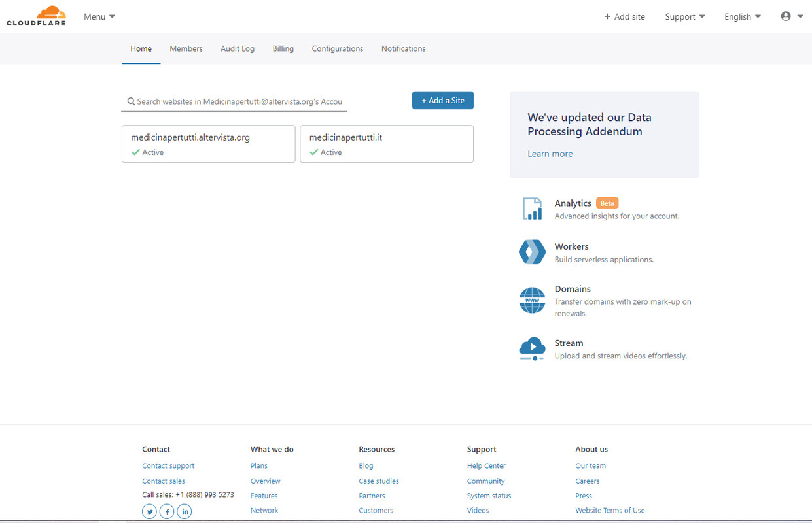This screenshot has height=523, width=812.
Task: Open Stream title link
Action: click(569, 343)
